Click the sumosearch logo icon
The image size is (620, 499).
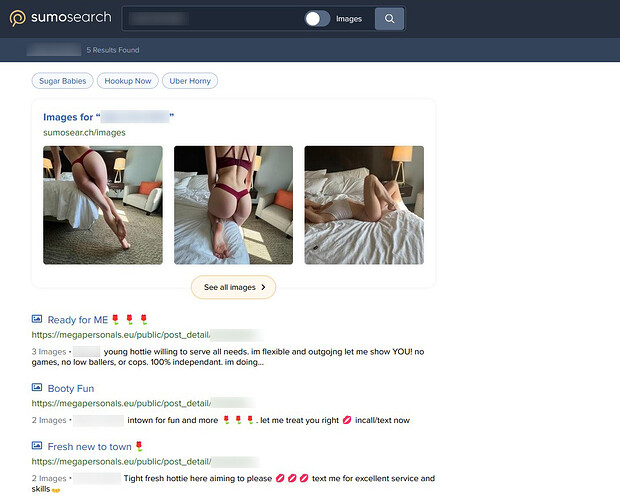pos(18,18)
